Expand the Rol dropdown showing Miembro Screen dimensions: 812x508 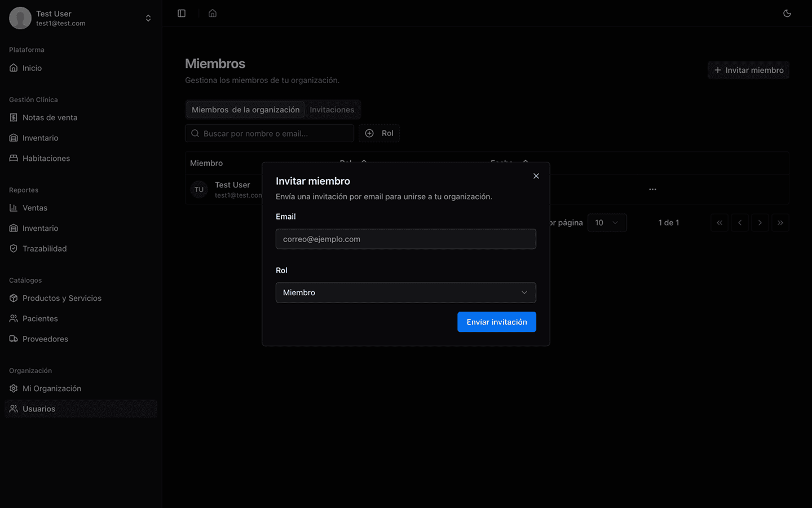(405, 292)
